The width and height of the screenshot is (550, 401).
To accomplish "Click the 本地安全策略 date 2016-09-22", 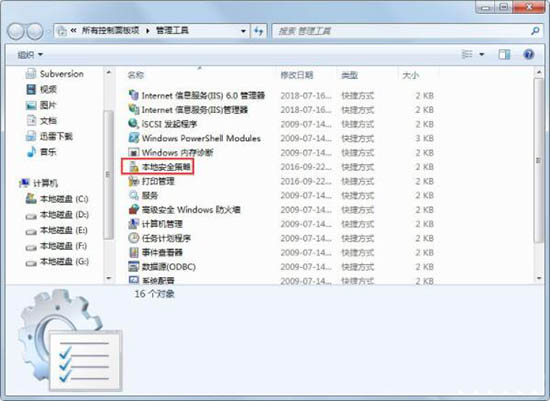I will click(x=306, y=167).
